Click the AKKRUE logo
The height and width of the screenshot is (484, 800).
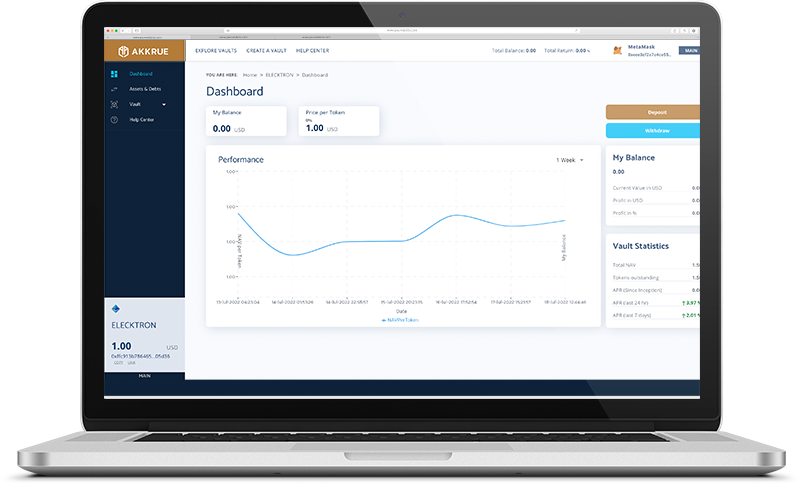(143, 52)
